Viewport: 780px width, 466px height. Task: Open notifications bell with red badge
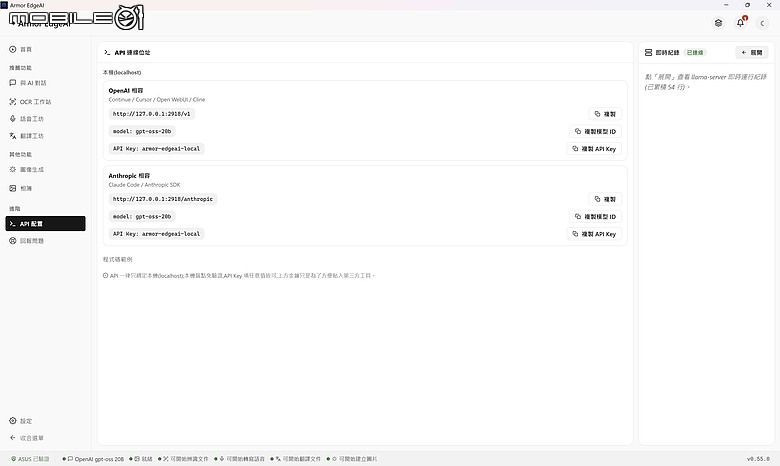(741, 23)
